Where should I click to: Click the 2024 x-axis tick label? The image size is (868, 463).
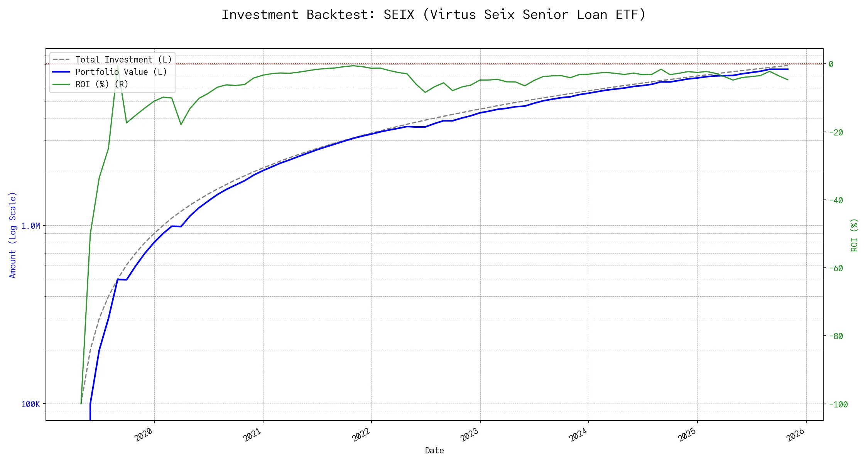(x=578, y=435)
